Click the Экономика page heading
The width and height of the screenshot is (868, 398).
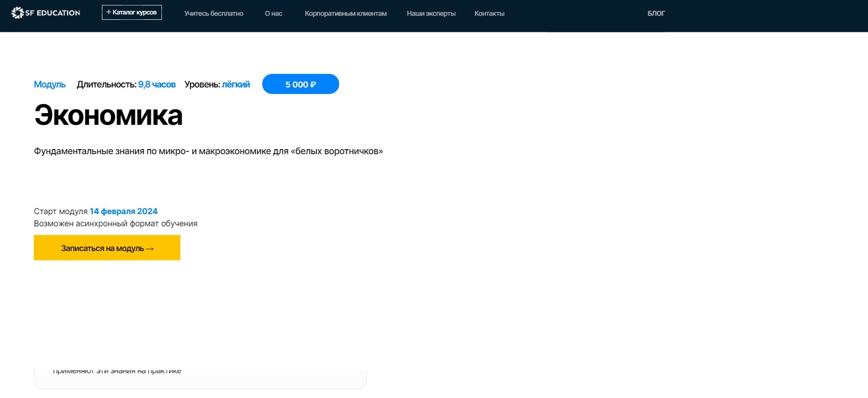108,115
